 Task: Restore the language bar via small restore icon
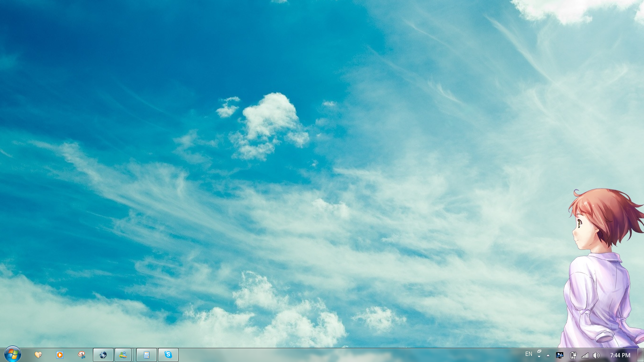539,352
